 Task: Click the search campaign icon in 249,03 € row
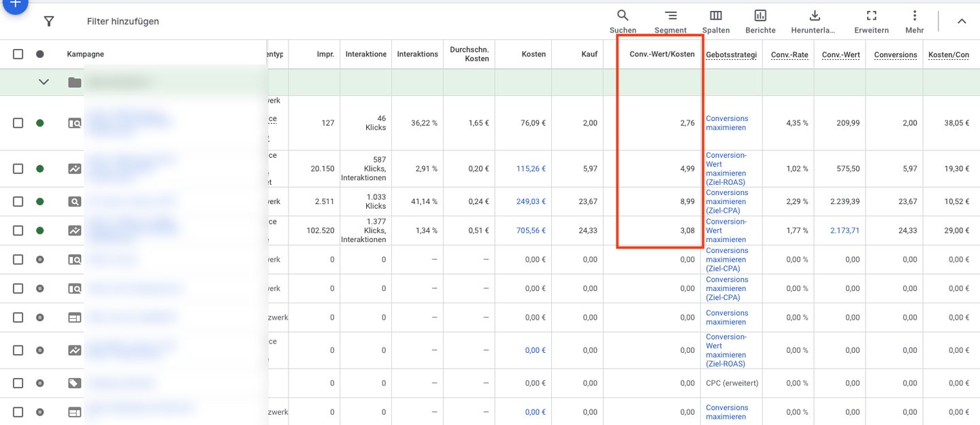pyautogui.click(x=75, y=202)
